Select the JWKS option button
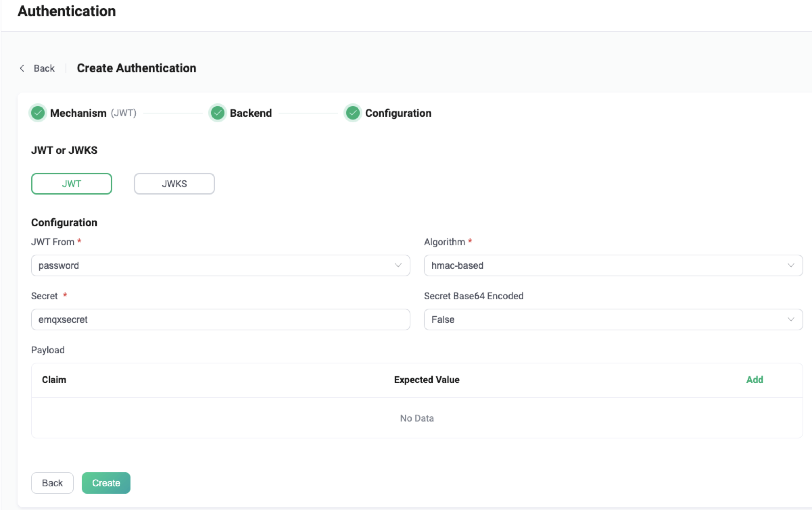 pyautogui.click(x=174, y=184)
